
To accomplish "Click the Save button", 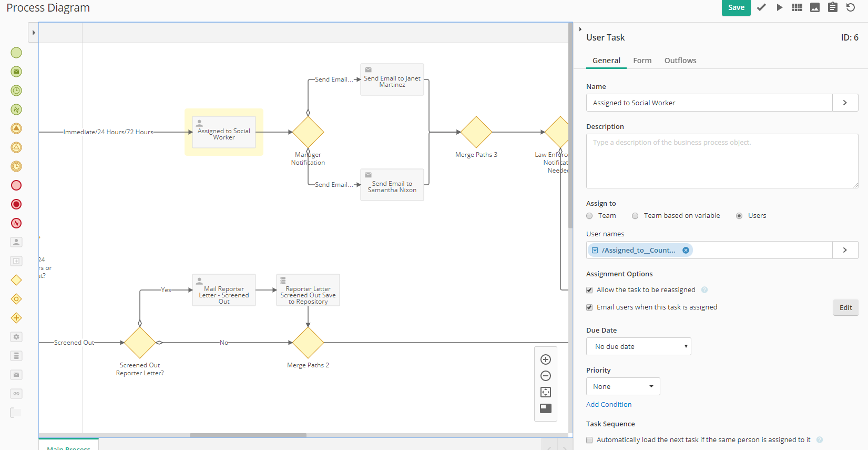I will pos(736,7).
